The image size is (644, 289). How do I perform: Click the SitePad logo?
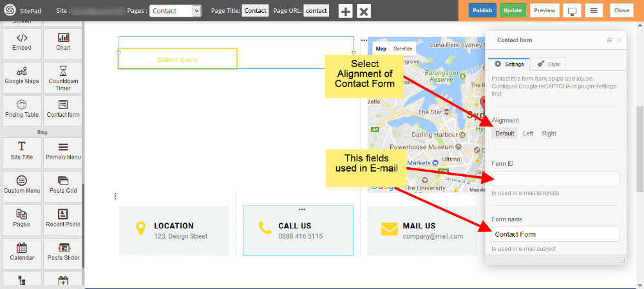pos(10,10)
